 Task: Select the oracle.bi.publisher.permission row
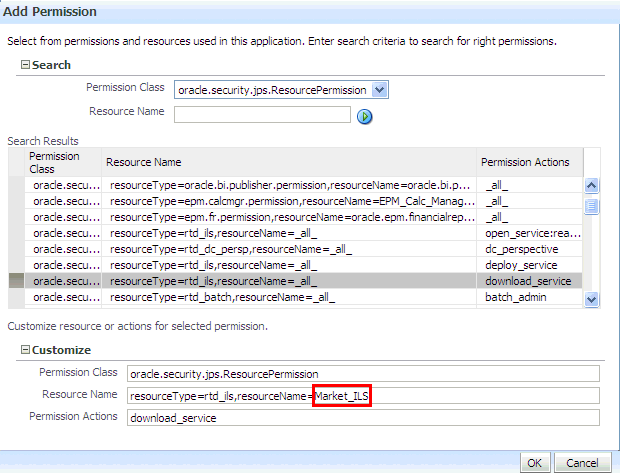pos(290,185)
